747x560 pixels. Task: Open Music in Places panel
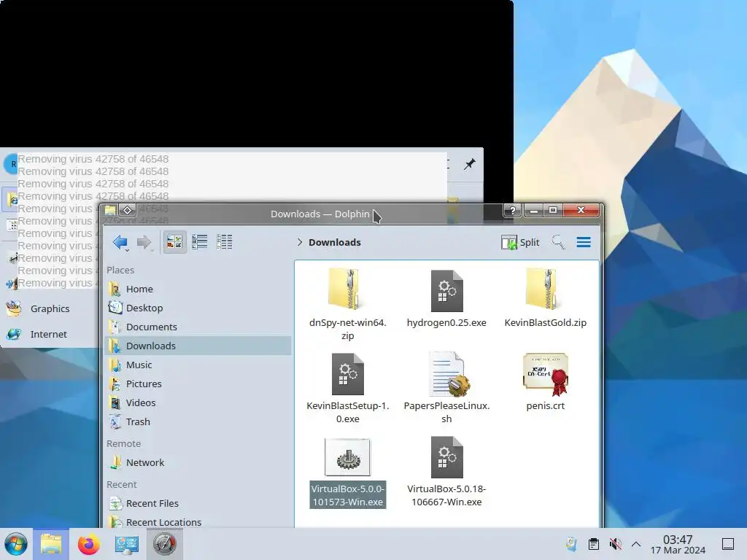198,365
